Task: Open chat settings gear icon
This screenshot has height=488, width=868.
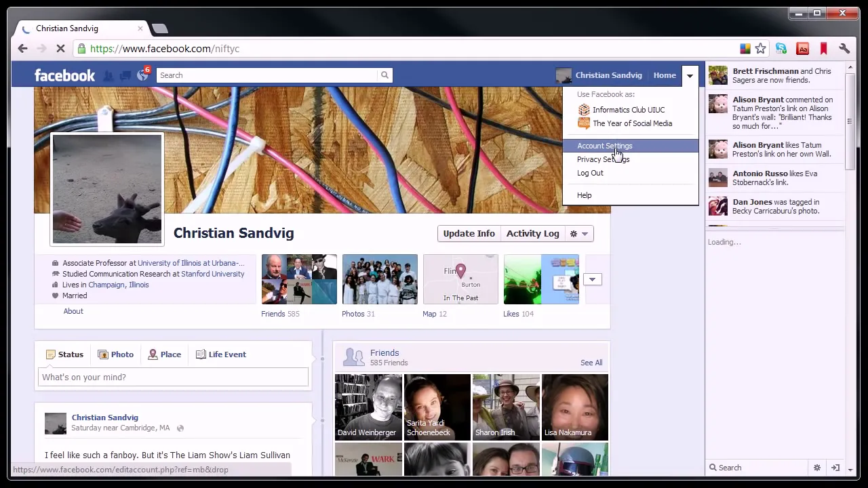Action: [x=817, y=468]
